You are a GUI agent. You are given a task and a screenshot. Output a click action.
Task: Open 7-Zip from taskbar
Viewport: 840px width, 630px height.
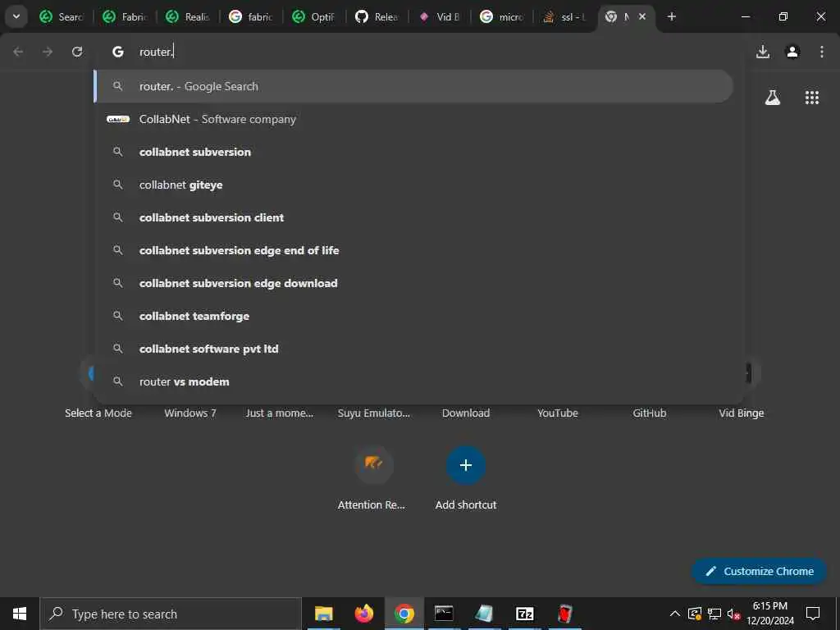[524, 614]
